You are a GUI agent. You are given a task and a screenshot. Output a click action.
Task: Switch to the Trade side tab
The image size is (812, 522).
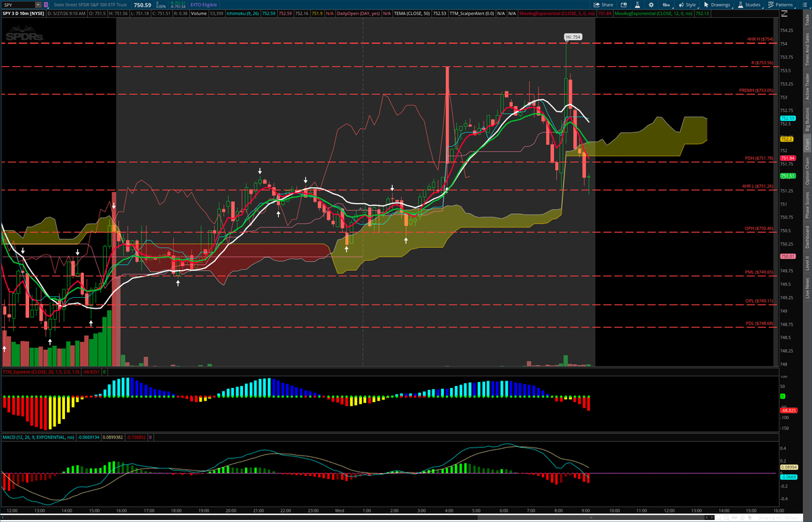point(806,20)
